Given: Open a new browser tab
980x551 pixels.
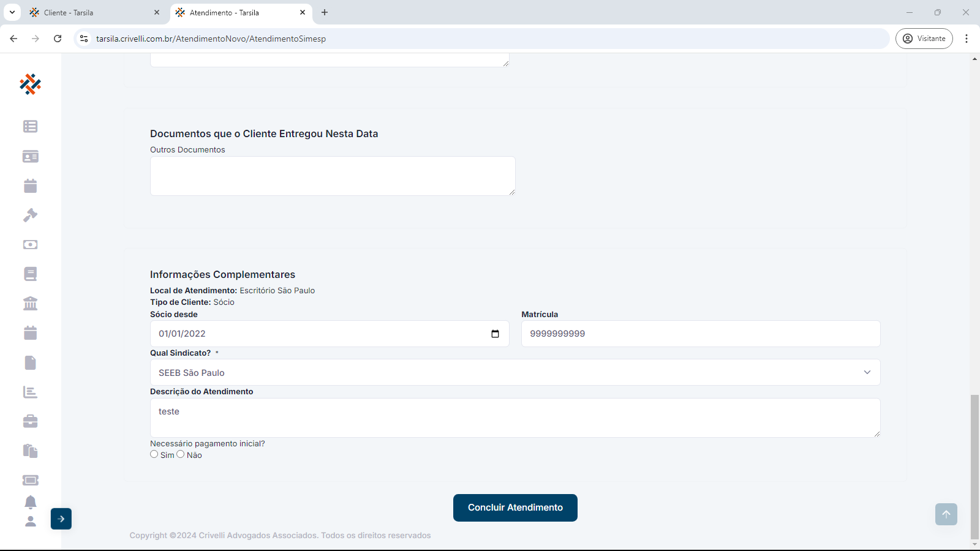Looking at the screenshot, I should tap(325, 12).
